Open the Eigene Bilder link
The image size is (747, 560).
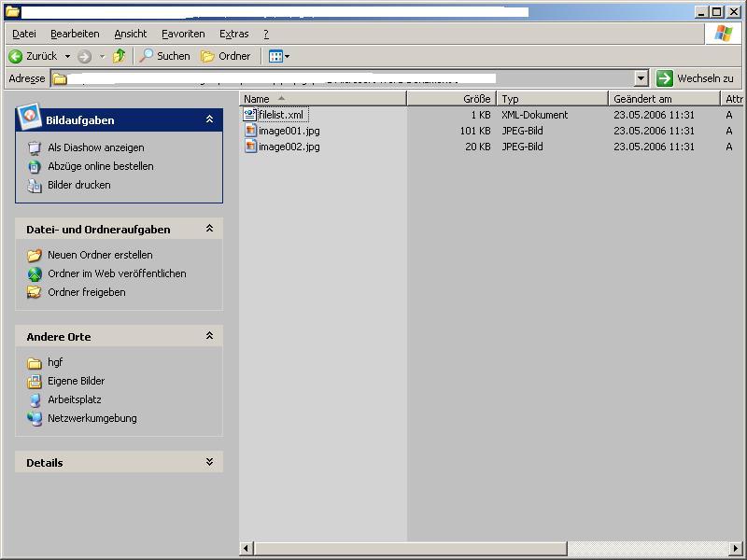[x=76, y=381]
